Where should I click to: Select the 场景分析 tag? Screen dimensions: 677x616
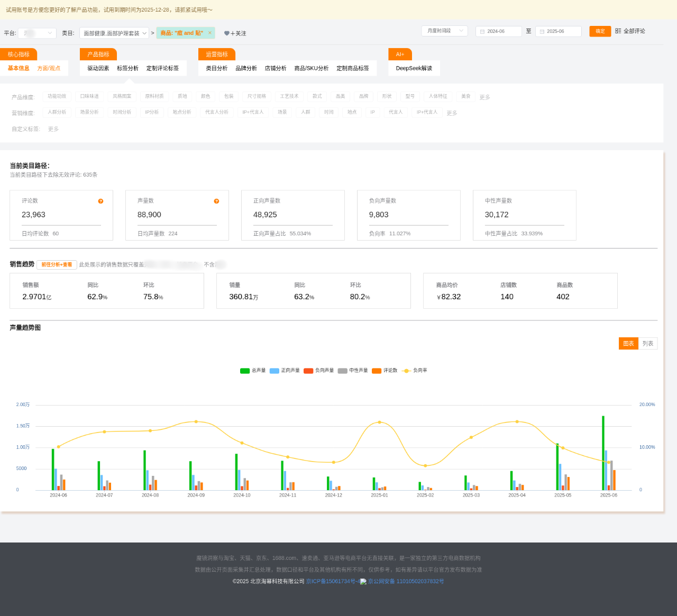[x=89, y=112]
